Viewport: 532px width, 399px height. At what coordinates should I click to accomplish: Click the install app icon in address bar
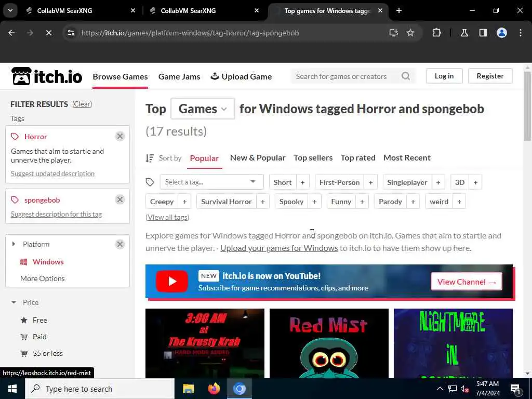click(394, 33)
